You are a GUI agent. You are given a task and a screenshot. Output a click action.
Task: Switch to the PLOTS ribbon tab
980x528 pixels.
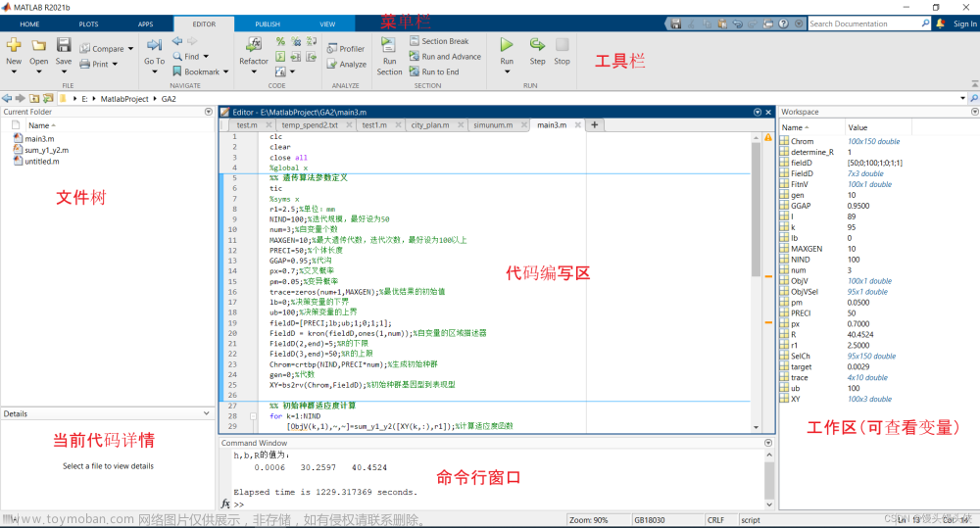pos(89,24)
